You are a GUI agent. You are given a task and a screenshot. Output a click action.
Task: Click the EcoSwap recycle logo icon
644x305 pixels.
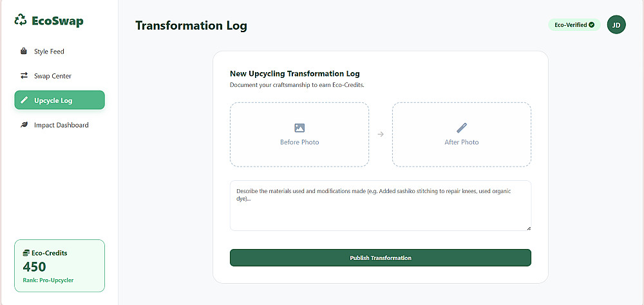tap(21, 21)
